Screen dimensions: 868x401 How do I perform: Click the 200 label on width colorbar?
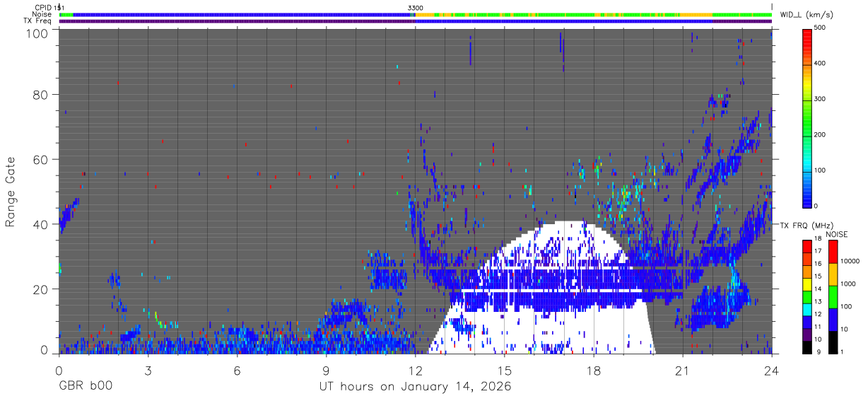[x=821, y=134]
